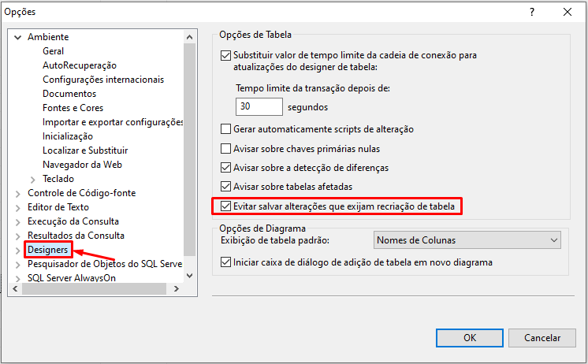This screenshot has width=588, height=364.
Task: Toggle 'Substituir valor de tempo limite' checkbox
Action: tap(227, 56)
